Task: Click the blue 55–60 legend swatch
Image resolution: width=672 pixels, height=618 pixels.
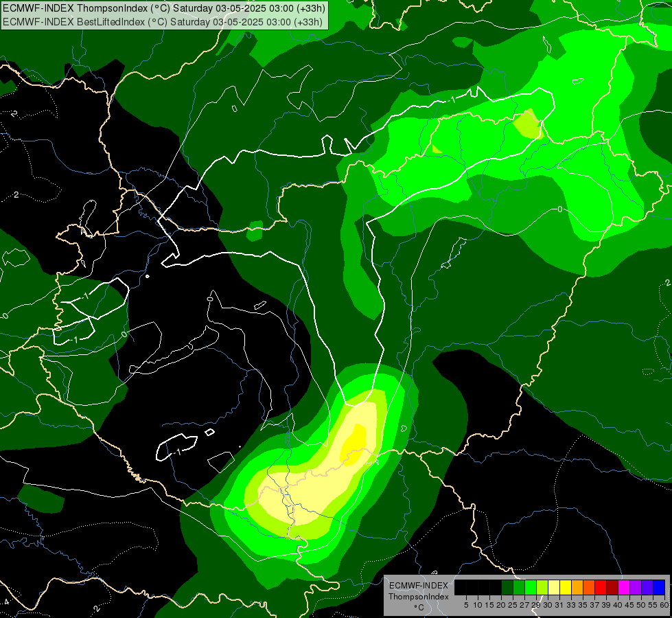Action: tap(659, 587)
